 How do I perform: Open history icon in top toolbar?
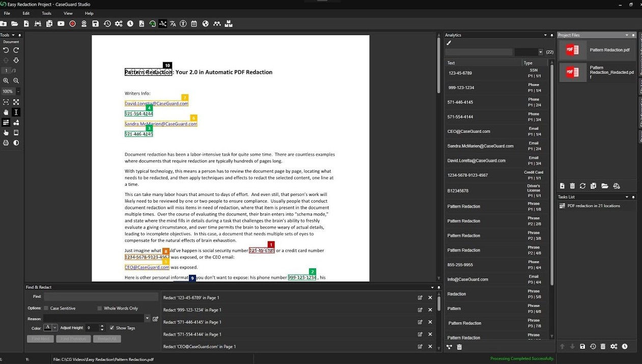(x=107, y=23)
